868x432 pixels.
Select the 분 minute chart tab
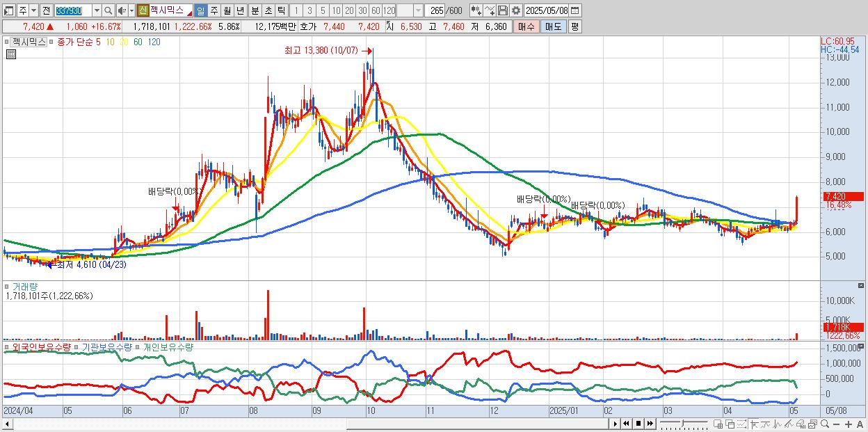pyautogui.click(x=255, y=10)
